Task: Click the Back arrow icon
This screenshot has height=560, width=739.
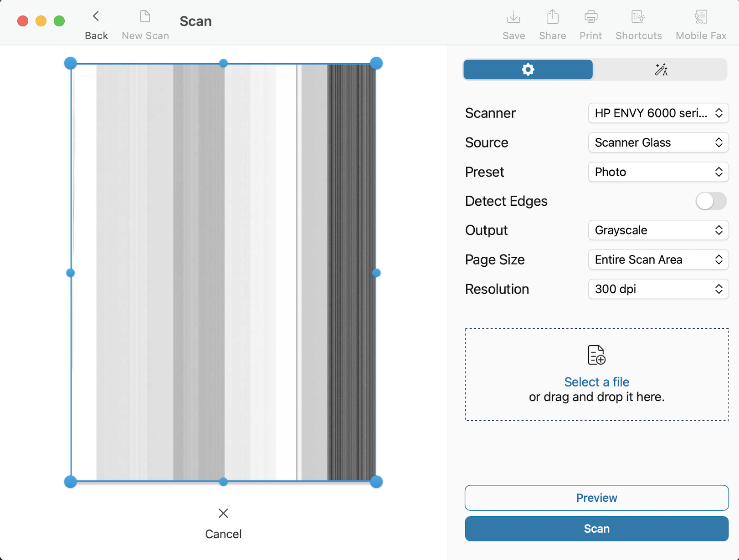Action: tap(96, 17)
